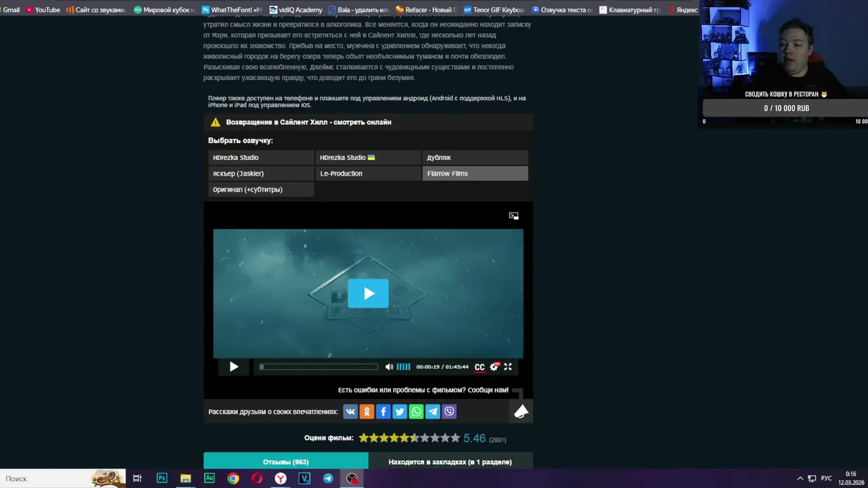This screenshot has width=868, height=488.
Task: Share via the Telegram icon
Action: click(x=433, y=411)
